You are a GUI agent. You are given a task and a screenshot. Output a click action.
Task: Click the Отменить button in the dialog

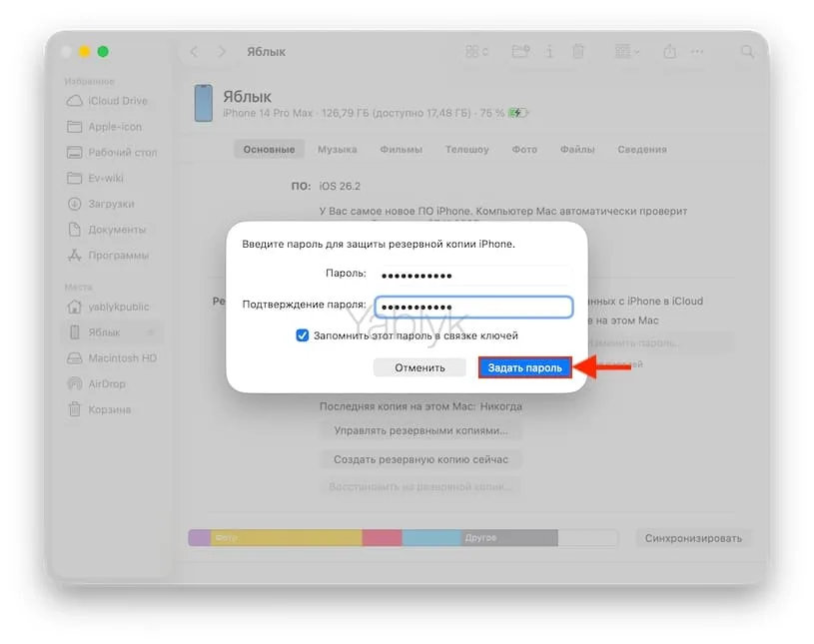tap(418, 367)
